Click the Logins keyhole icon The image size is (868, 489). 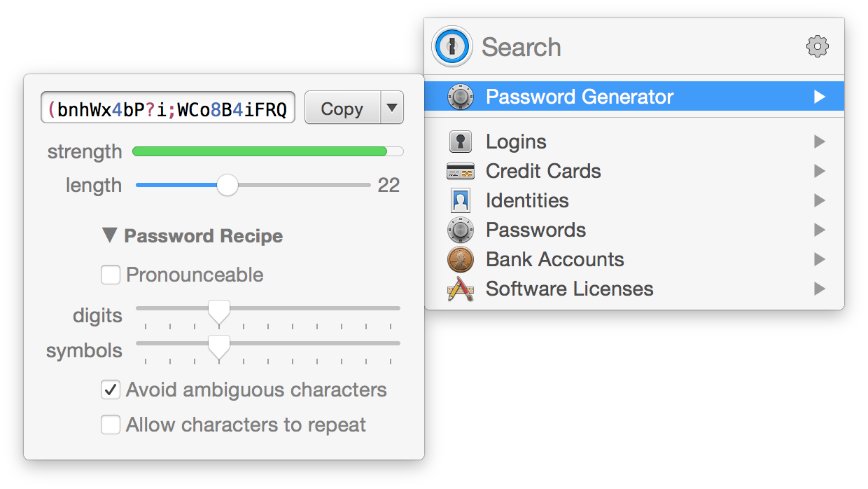[x=460, y=142]
